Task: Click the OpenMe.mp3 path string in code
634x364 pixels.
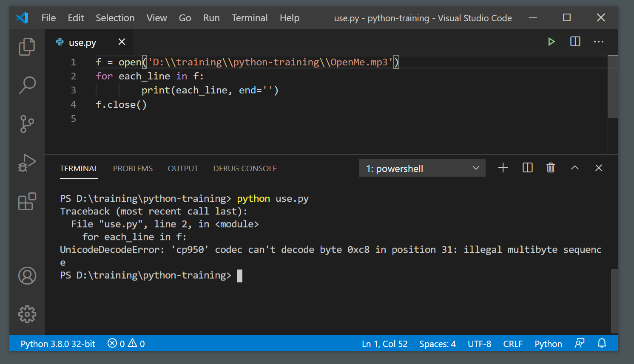Action: click(x=270, y=62)
